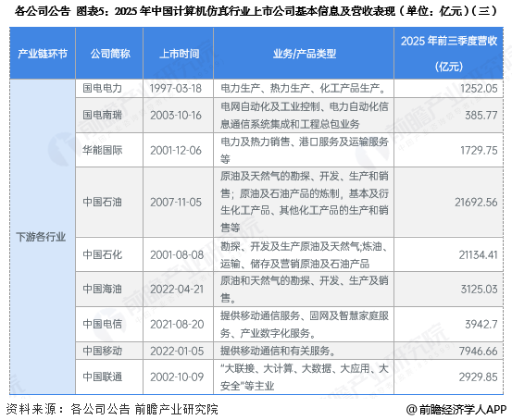
Task: Click 中国电信 description 提供移动通信服务、固网
Action: click(x=305, y=325)
